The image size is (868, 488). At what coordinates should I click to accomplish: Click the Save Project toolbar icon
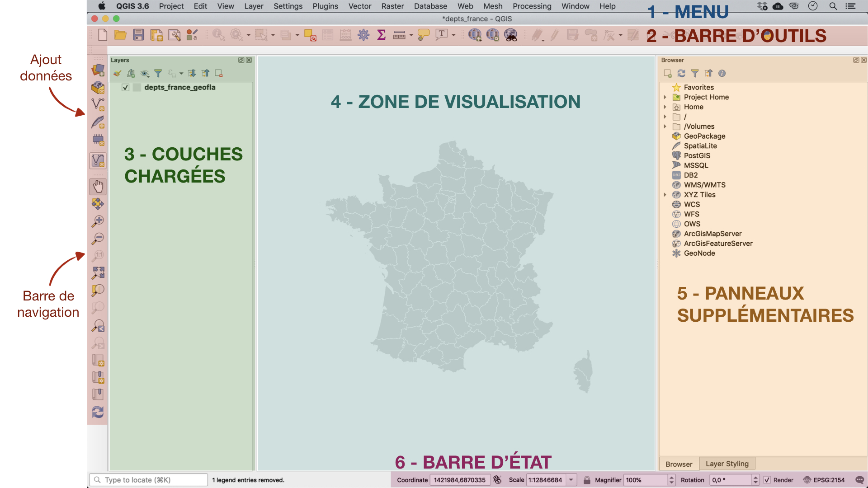coord(138,35)
